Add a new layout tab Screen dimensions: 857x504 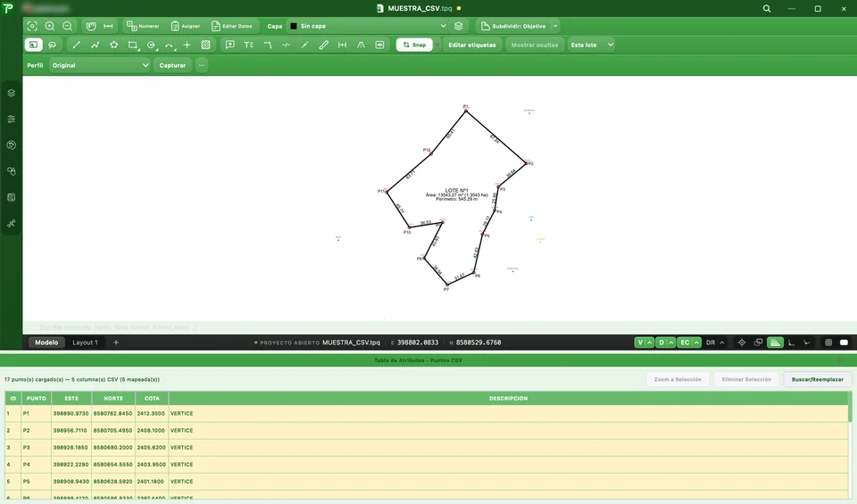116,343
